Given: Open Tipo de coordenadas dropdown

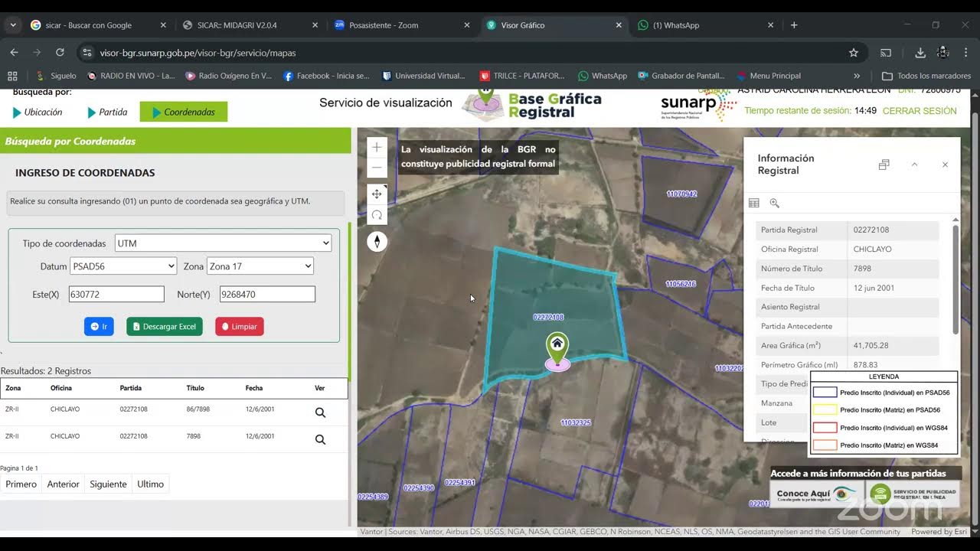Looking at the screenshot, I should tap(223, 243).
